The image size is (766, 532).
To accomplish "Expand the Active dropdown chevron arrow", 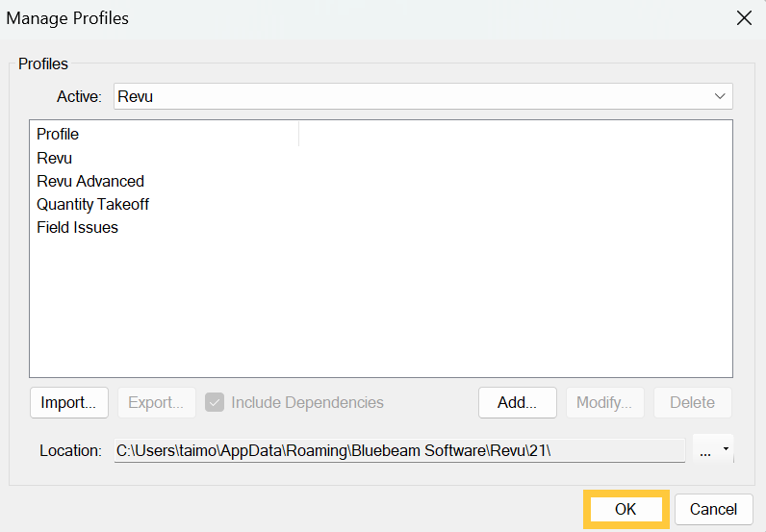I will click(720, 96).
